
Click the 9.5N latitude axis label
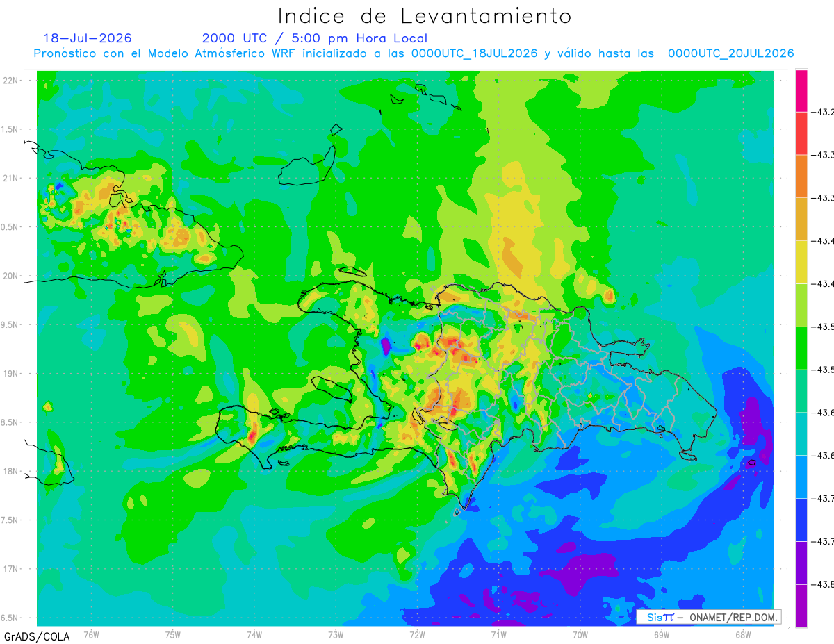click(x=10, y=324)
